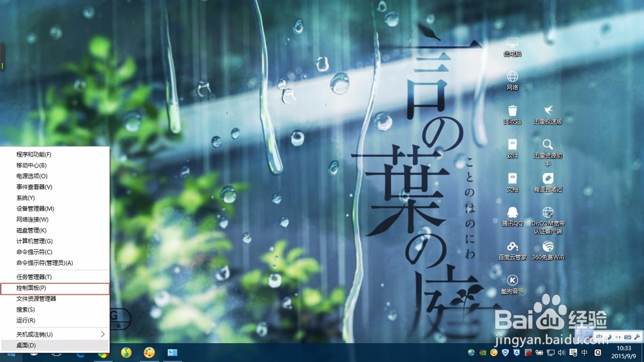The width and height of the screenshot is (644, 362).
Task: Expand the 关机或注销(U) submenu
Action: tap(55, 334)
